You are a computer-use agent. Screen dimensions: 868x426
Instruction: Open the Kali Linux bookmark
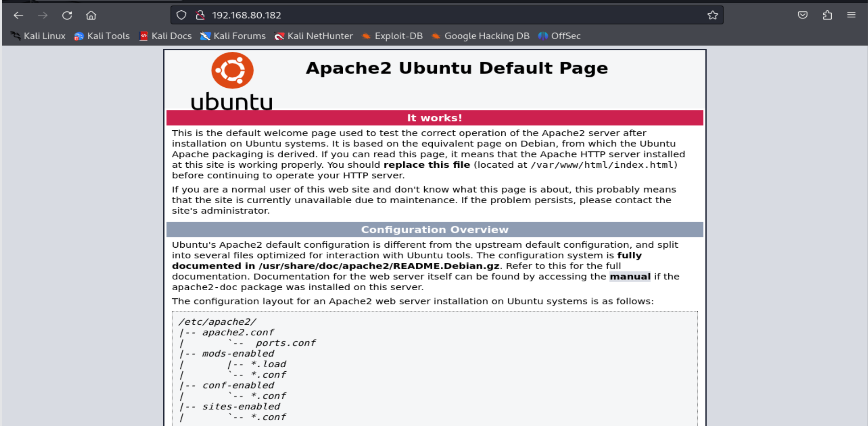(x=38, y=36)
